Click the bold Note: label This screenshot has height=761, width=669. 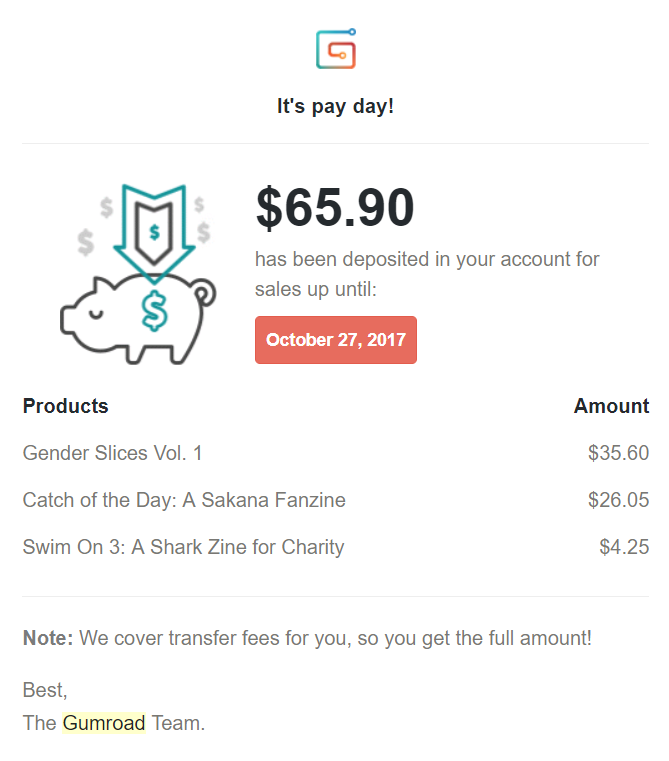click(48, 637)
